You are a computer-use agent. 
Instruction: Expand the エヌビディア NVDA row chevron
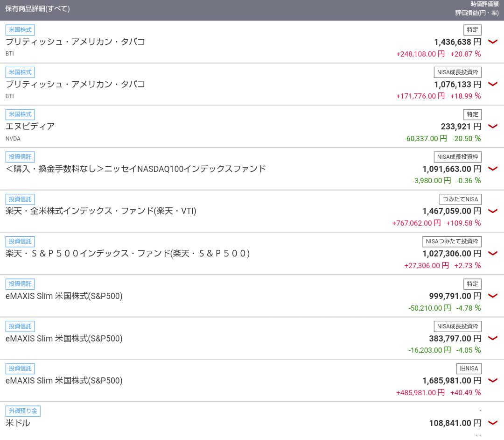[x=493, y=127]
